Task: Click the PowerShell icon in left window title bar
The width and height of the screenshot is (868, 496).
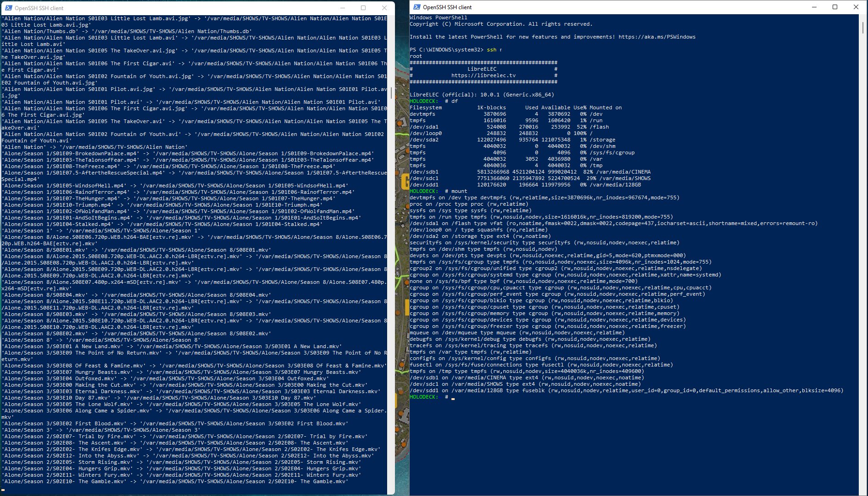Action: pyautogui.click(x=8, y=8)
